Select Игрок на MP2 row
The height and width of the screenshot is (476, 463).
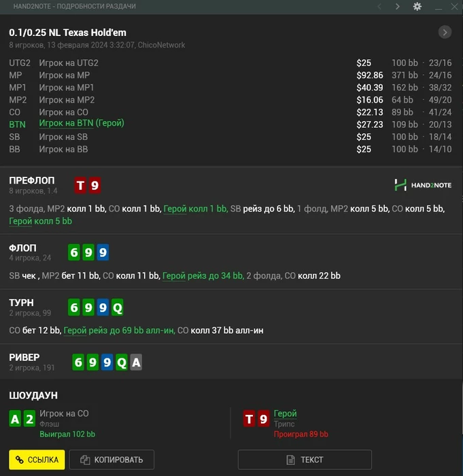tap(230, 100)
